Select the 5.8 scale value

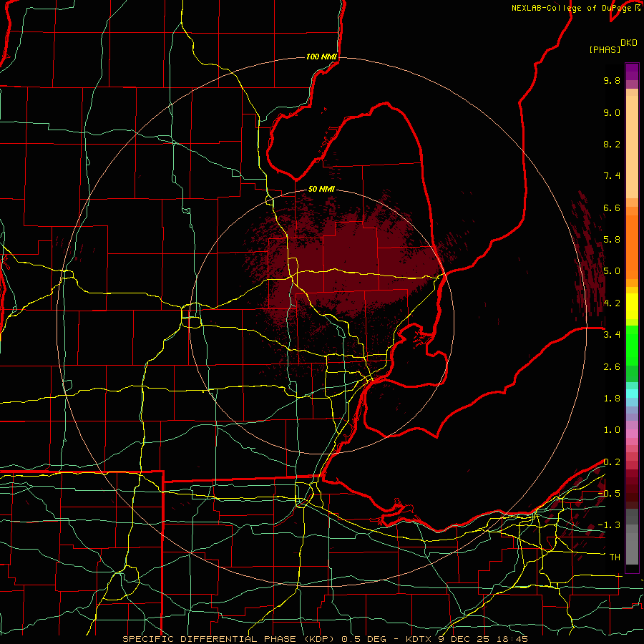612,240
